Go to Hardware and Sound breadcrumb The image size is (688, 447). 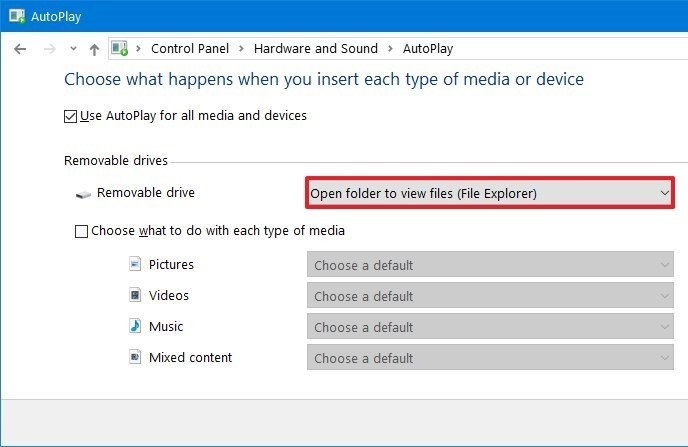point(315,48)
